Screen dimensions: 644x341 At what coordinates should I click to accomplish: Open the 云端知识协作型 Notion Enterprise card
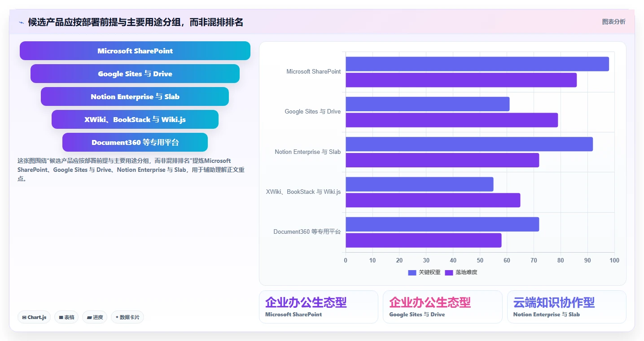coord(567,307)
